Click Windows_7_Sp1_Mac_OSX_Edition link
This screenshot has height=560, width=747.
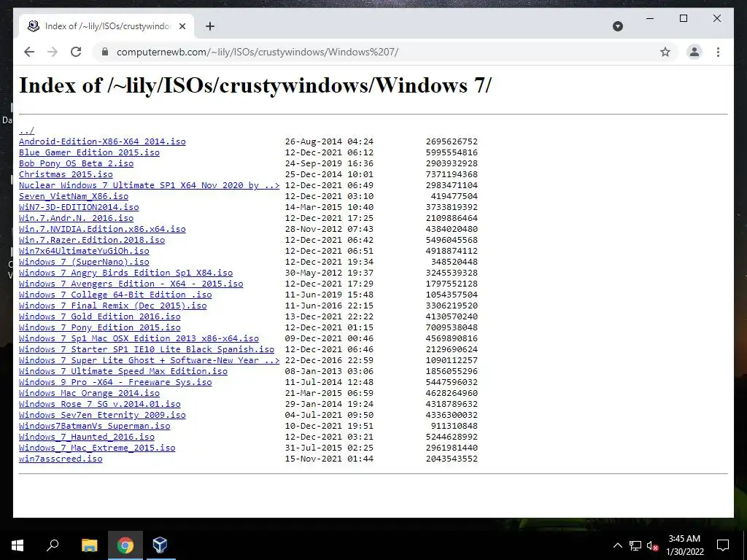tap(139, 338)
